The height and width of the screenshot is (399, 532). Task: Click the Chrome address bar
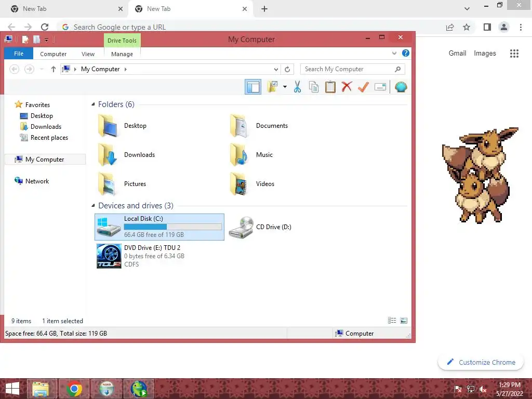point(251,27)
